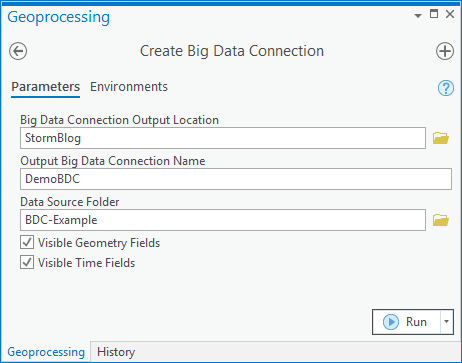The image size is (462, 363).
Task: Go back using the back arrow icon
Action: [18, 51]
